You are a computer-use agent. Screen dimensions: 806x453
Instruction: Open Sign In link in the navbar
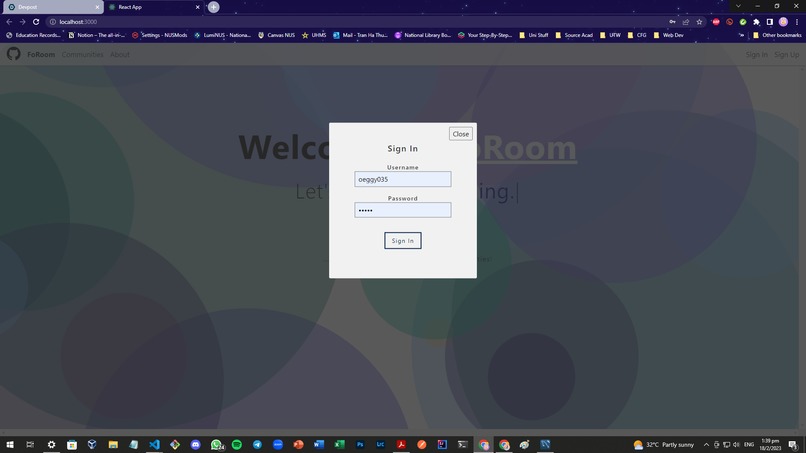tap(756, 55)
